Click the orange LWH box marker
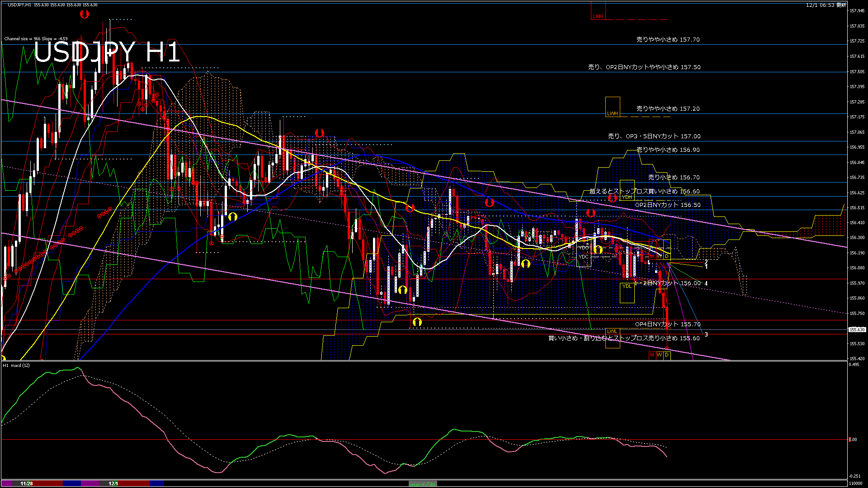This screenshot has width=868, height=488. 613,113
